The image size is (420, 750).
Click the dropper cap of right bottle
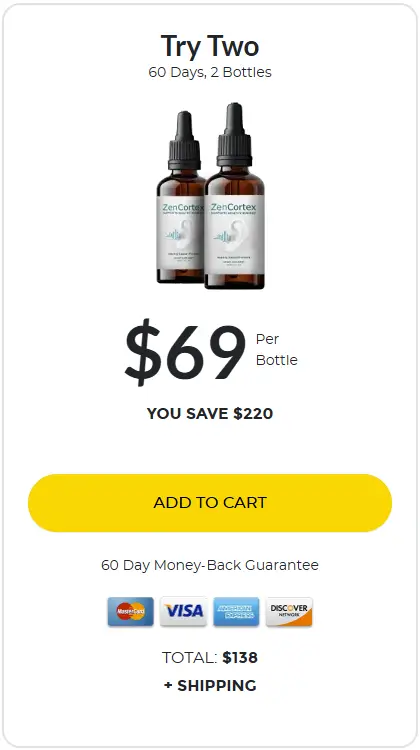tap(234, 135)
